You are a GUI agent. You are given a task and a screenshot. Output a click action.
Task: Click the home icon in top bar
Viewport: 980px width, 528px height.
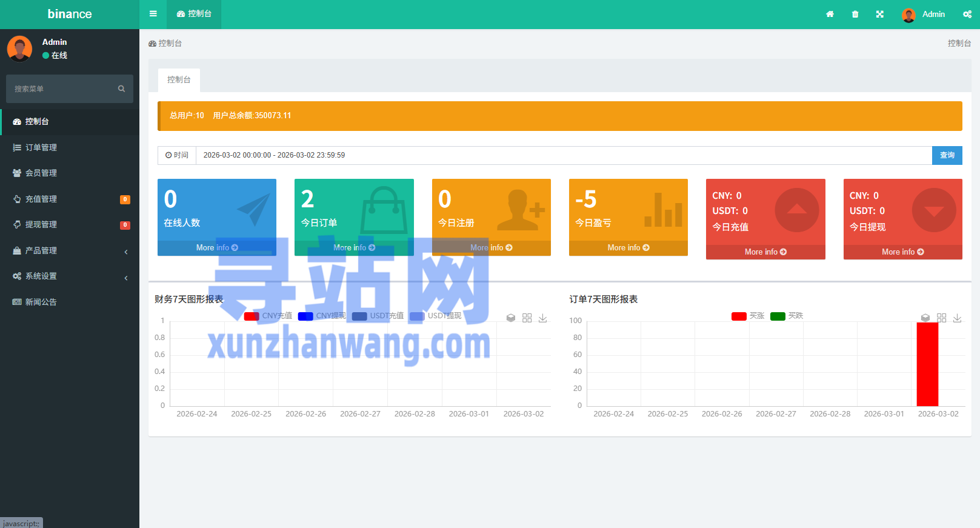830,14
